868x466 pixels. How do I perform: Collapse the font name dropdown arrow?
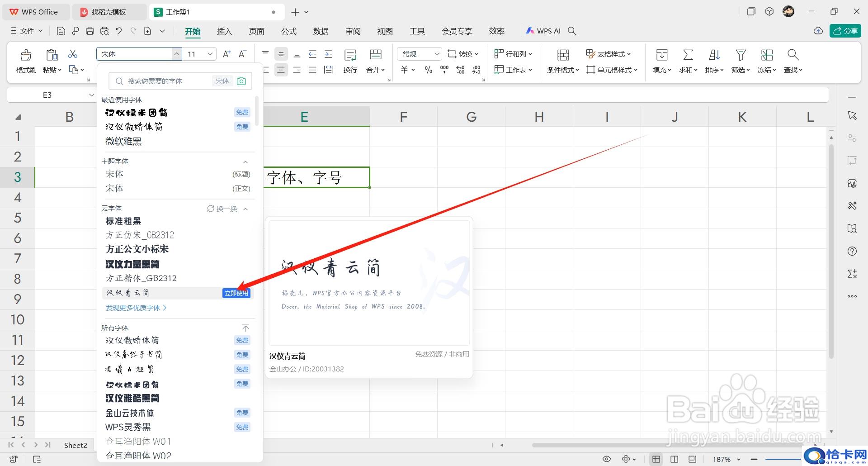click(177, 54)
